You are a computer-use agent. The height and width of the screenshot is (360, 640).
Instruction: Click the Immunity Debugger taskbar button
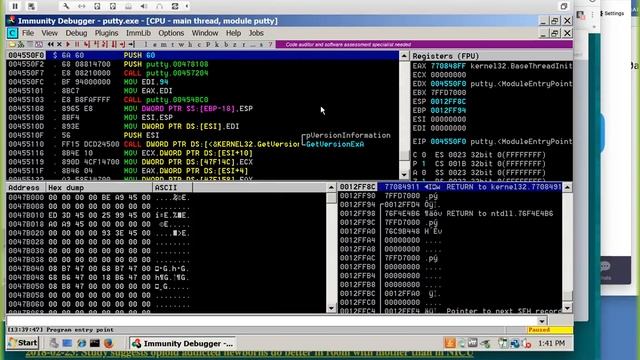click(x=183, y=344)
